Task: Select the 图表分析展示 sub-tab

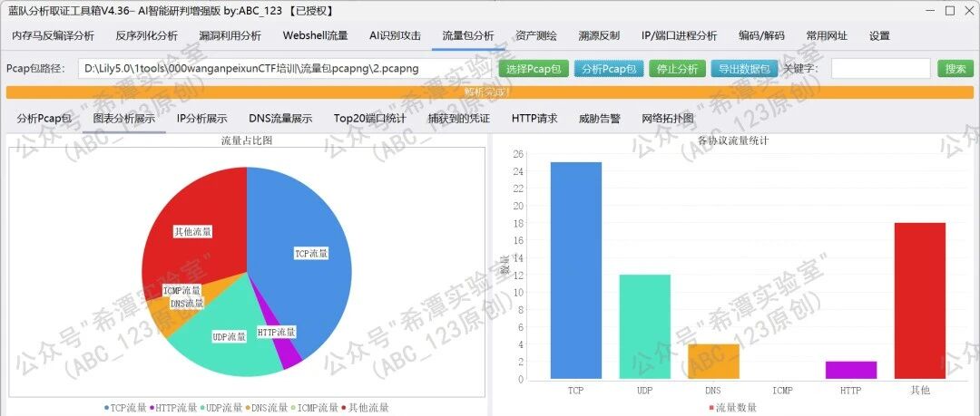Action: pyautogui.click(x=123, y=119)
